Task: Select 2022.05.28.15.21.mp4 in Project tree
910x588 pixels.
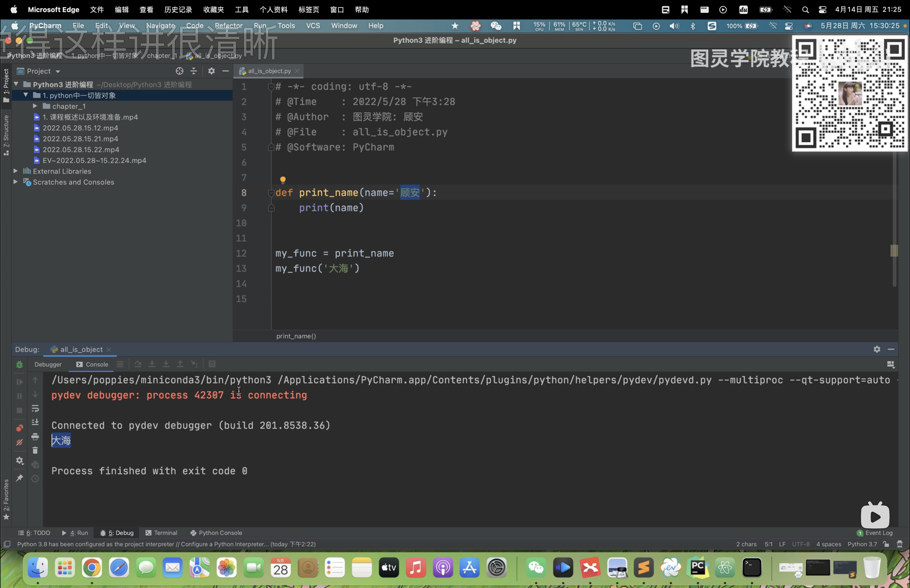Action: (80, 139)
